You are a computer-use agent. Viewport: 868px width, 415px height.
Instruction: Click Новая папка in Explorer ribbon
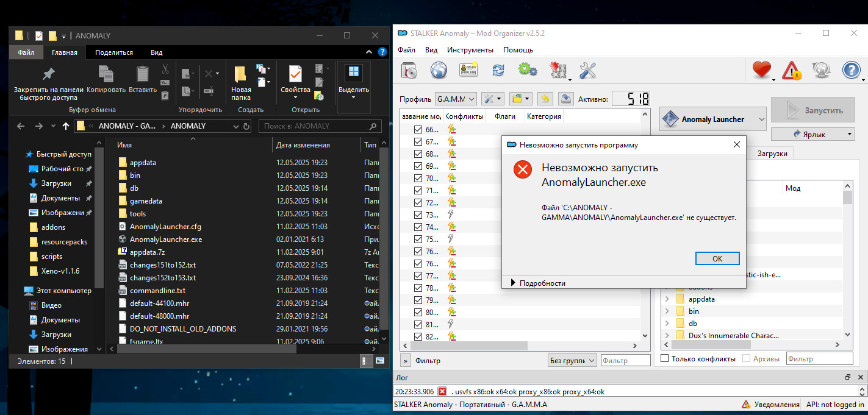click(241, 83)
